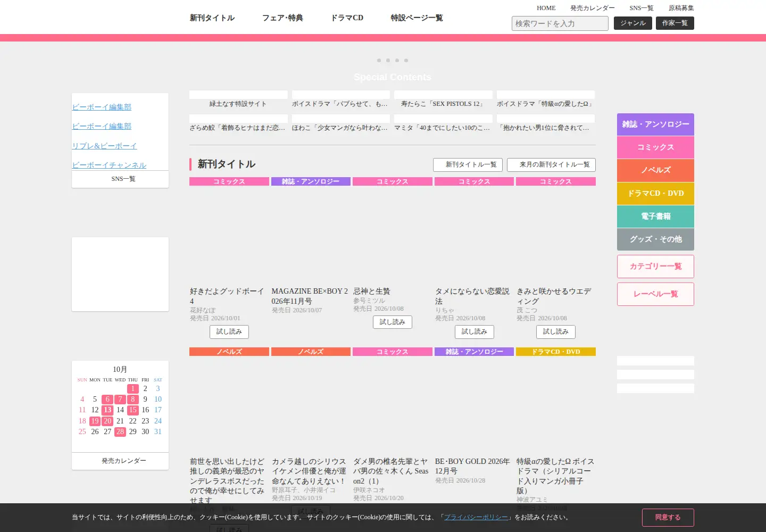Open the カテゴリー一覧 button

click(655, 267)
